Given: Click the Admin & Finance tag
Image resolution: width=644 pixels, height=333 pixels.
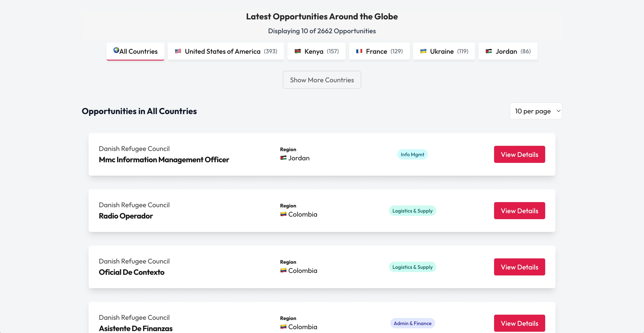Looking at the screenshot, I should click(x=412, y=323).
